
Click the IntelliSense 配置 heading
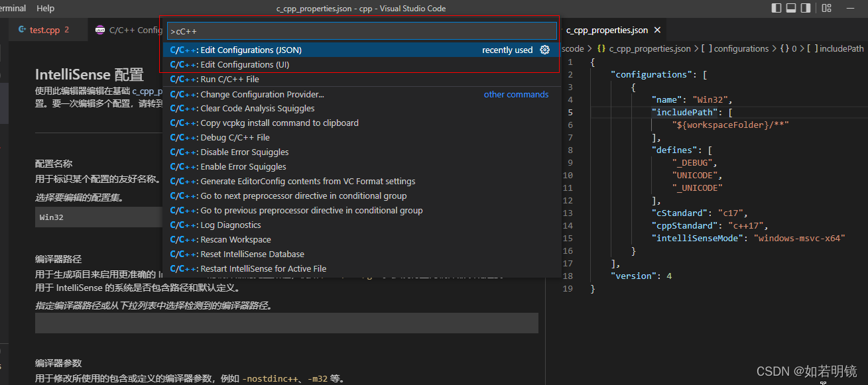[x=89, y=74]
